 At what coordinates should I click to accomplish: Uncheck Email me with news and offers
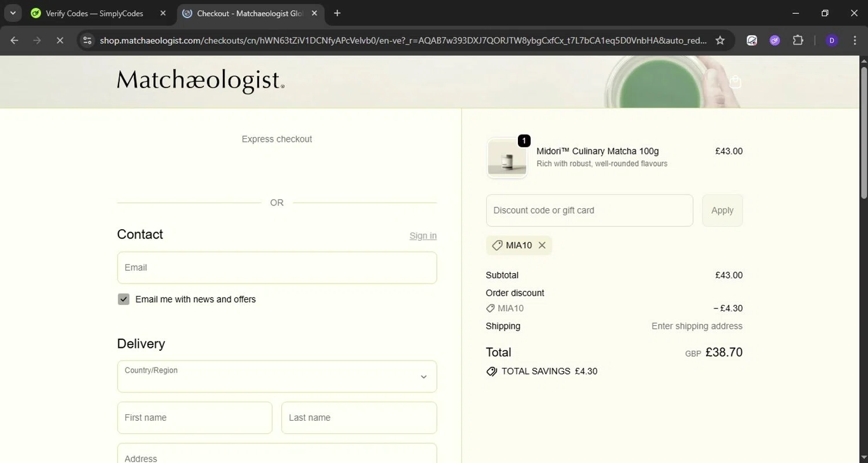click(123, 299)
